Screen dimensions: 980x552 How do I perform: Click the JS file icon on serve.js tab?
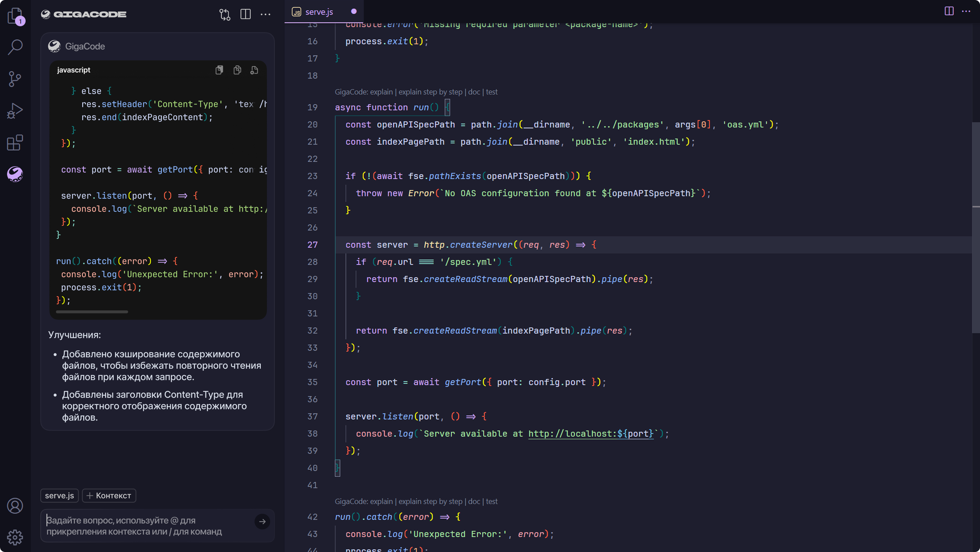[x=296, y=12]
